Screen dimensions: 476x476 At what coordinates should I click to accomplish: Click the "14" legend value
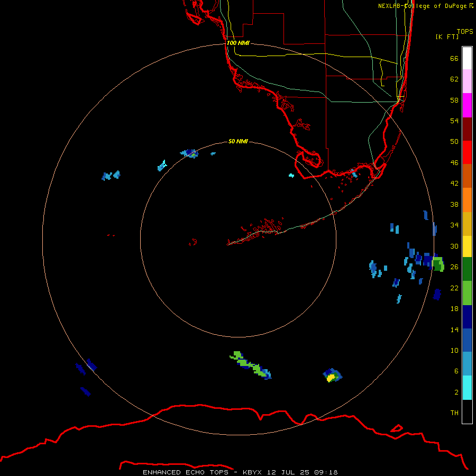tap(454, 329)
